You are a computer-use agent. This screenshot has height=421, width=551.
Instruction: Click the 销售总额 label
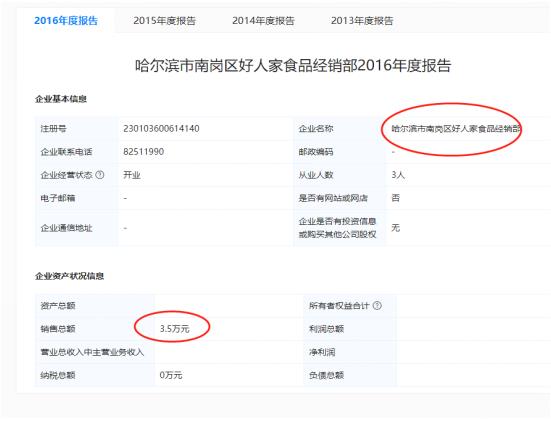(x=58, y=329)
